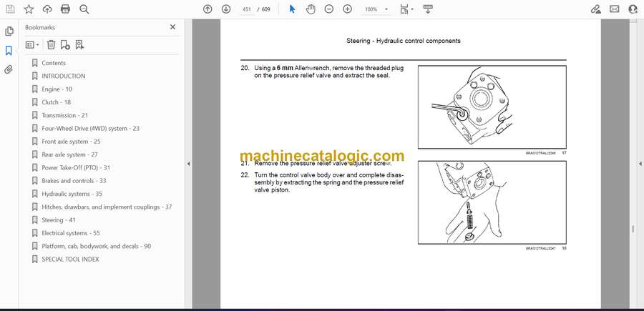This screenshot has height=311, width=644.
Task: Open SPECIAL TOOL INDEX bookmark
Action: point(70,260)
